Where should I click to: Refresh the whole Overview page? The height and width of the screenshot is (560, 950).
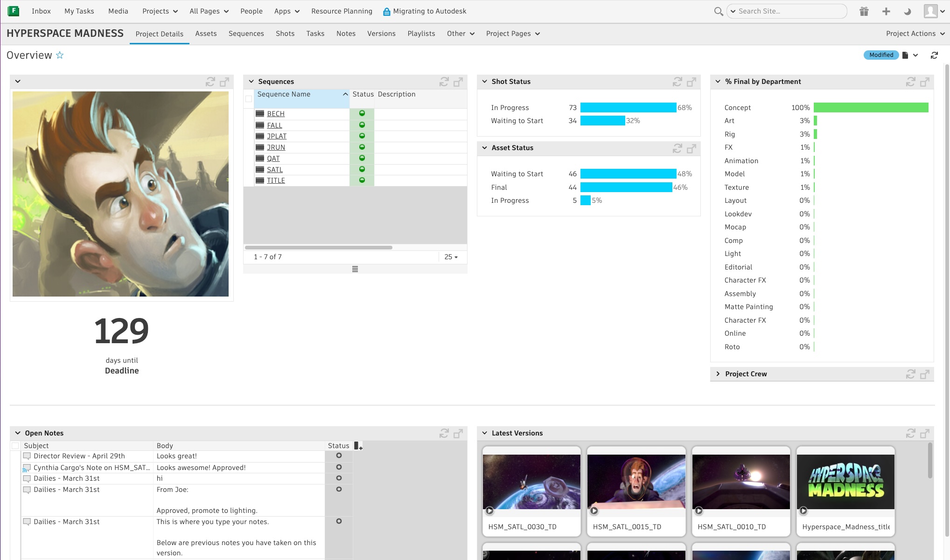point(934,55)
